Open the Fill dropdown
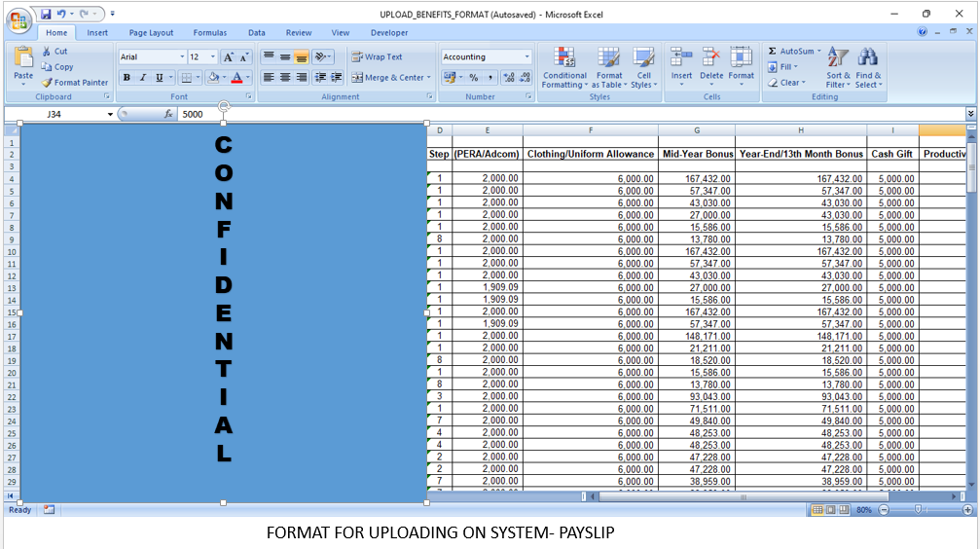The width and height of the screenshot is (980, 549). pos(781,67)
